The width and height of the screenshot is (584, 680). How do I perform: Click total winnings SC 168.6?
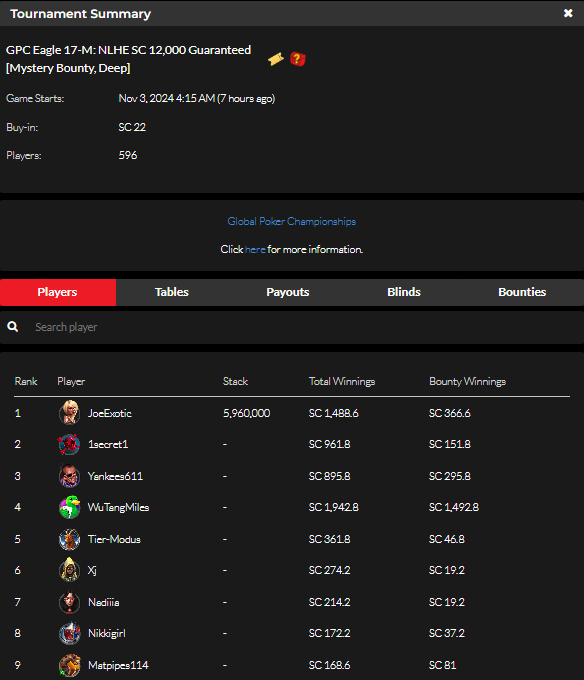330,665
